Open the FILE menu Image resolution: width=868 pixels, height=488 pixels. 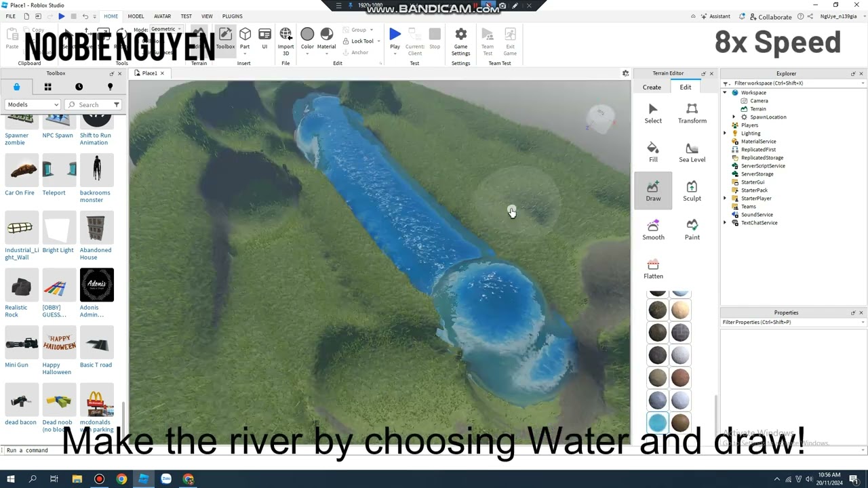click(11, 16)
